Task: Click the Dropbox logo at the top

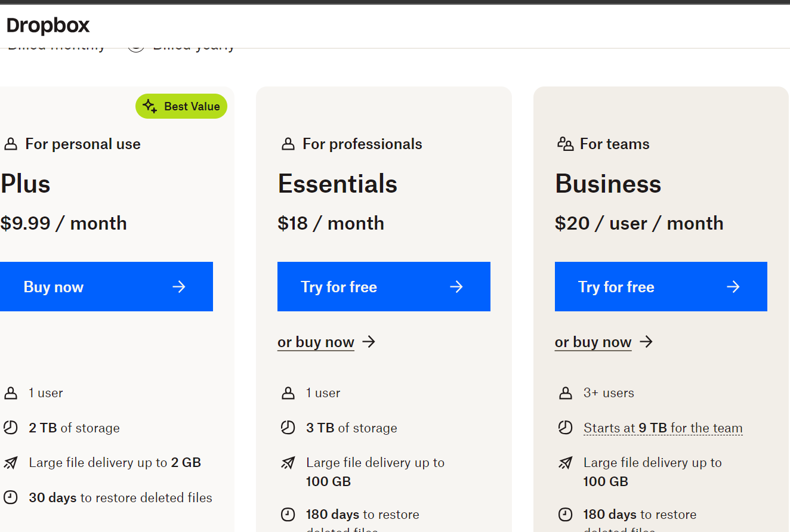Action: click(48, 25)
